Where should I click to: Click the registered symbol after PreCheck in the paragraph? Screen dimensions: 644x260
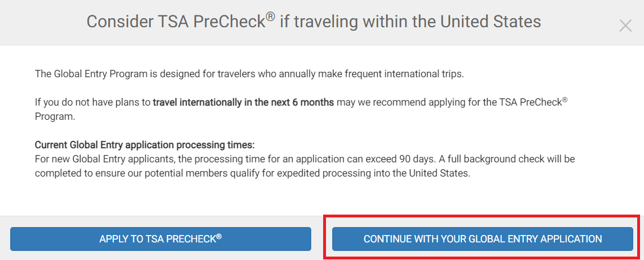[x=565, y=99]
